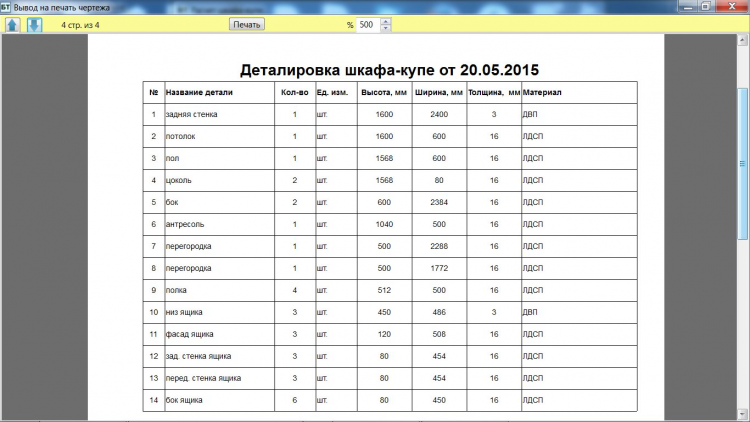Screen dimensions: 750x422
Task: Click the width value 2288
Action: 439,246
